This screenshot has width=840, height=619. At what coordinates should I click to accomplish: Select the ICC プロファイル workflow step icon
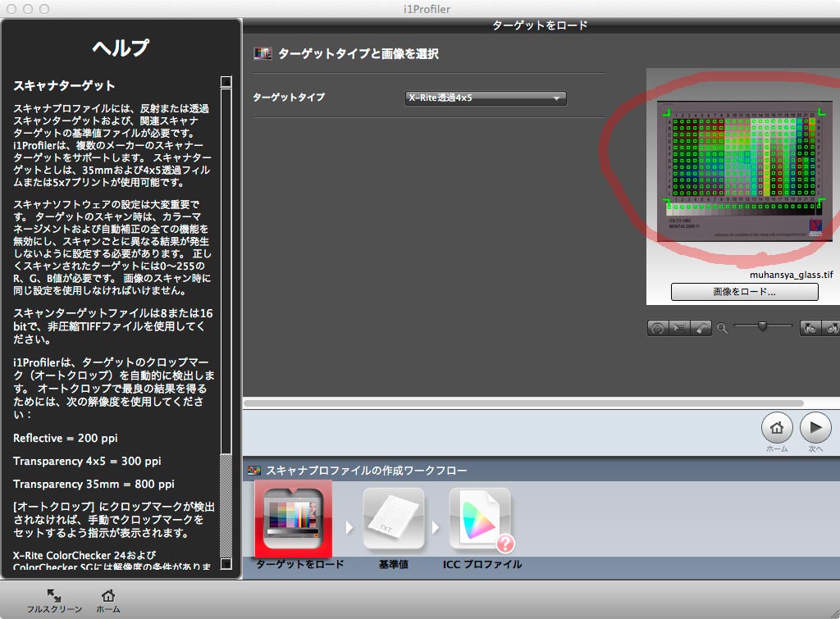[481, 520]
